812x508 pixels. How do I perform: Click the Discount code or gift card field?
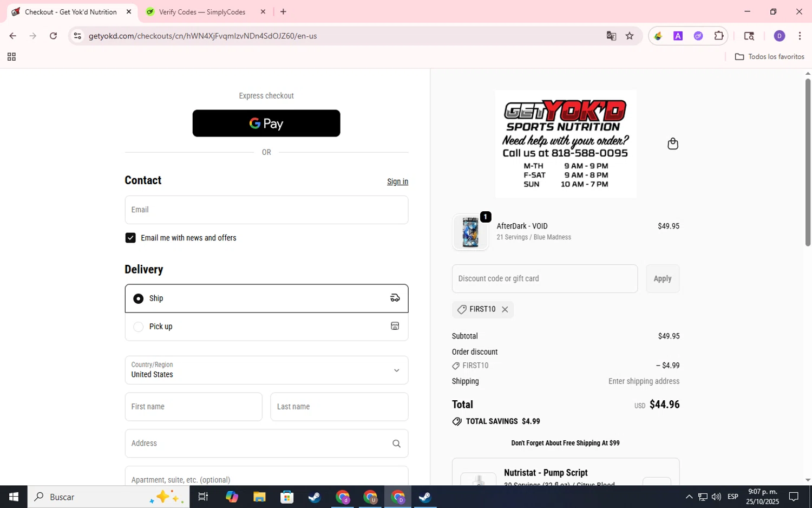pyautogui.click(x=545, y=278)
